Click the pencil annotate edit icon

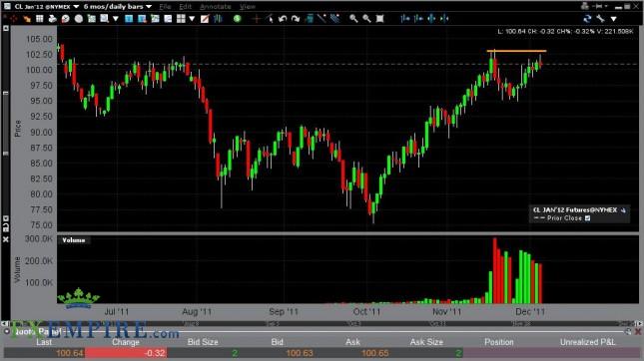205,19
